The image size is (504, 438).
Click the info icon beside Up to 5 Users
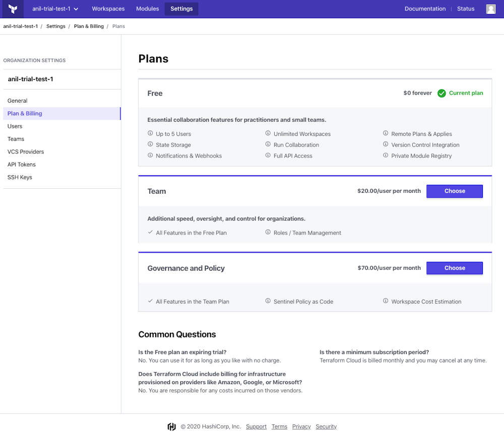[149, 134]
